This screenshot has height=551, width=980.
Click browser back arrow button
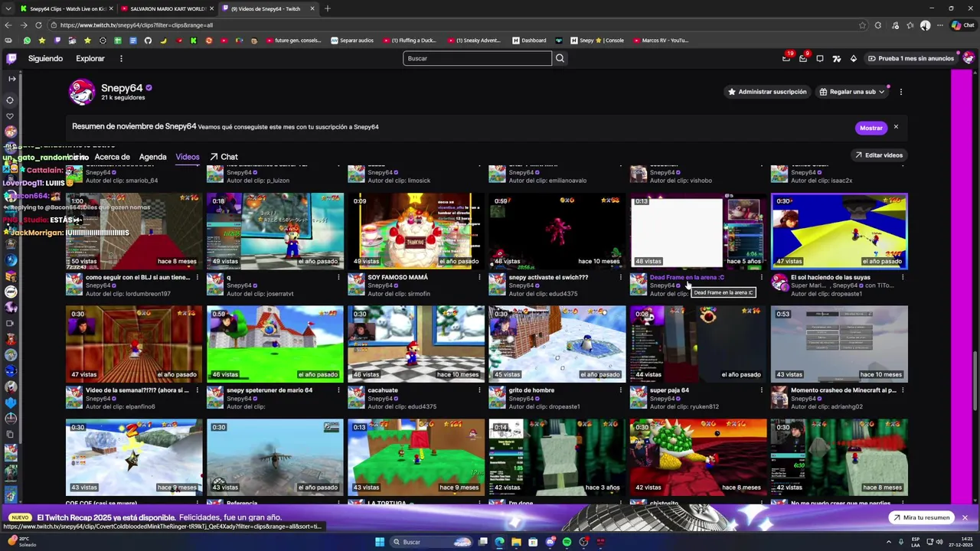click(x=8, y=25)
